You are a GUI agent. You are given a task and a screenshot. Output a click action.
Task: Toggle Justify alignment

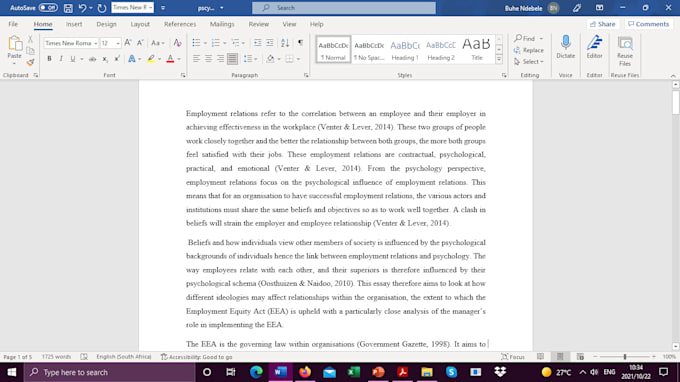[232, 59]
